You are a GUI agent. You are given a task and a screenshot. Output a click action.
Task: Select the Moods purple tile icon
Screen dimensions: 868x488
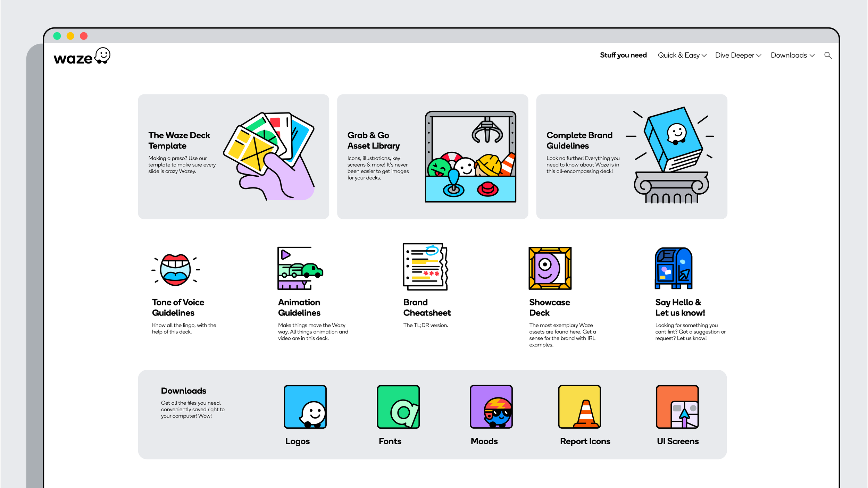tap(491, 407)
